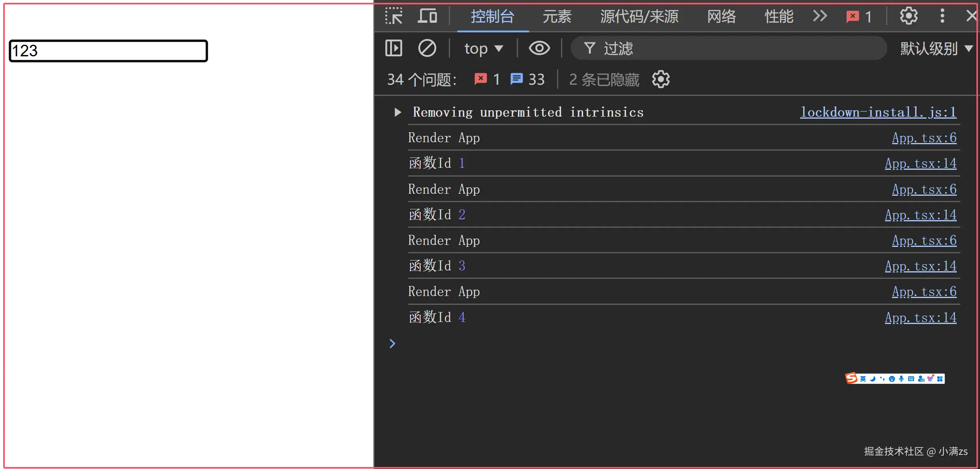Clear the console with the ban icon
This screenshot has width=980, height=469.
pos(427,48)
